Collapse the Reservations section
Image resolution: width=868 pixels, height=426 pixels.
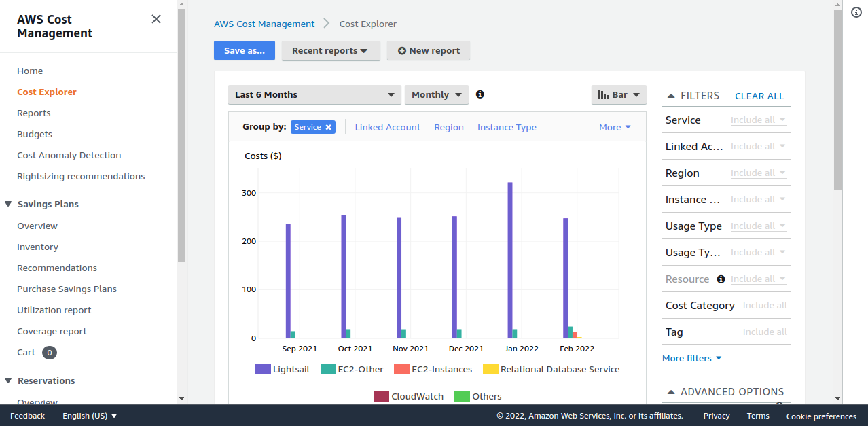click(8, 380)
